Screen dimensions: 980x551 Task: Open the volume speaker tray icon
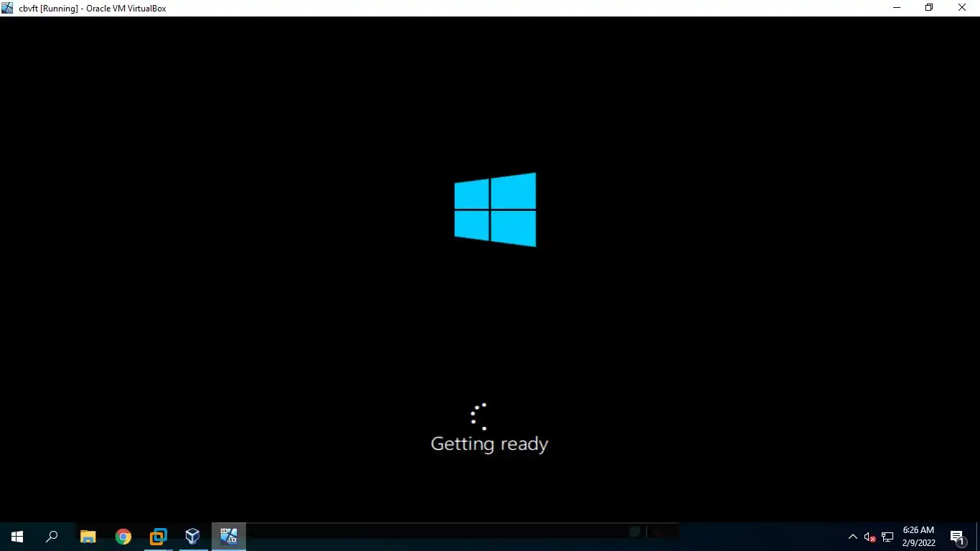point(870,537)
